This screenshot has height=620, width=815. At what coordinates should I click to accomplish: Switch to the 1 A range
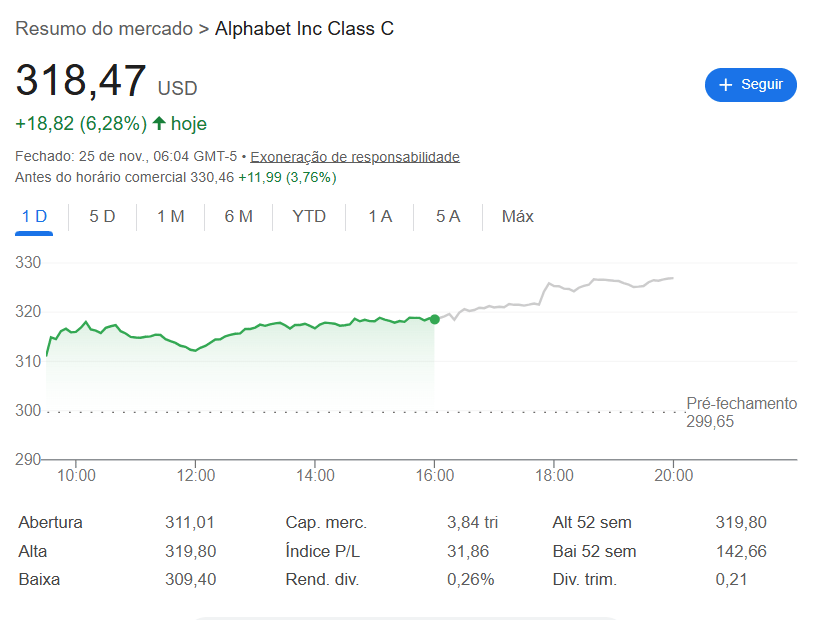pyautogui.click(x=380, y=216)
